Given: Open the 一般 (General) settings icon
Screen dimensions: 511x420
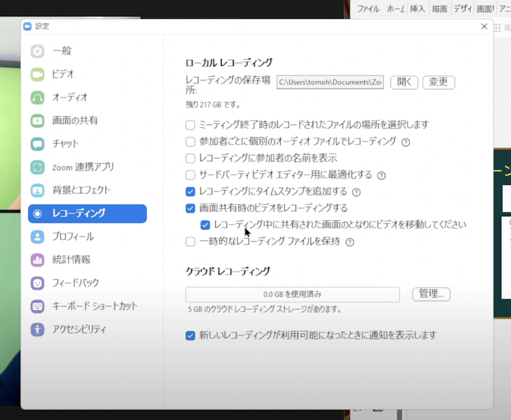Looking at the screenshot, I should pos(37,51).
